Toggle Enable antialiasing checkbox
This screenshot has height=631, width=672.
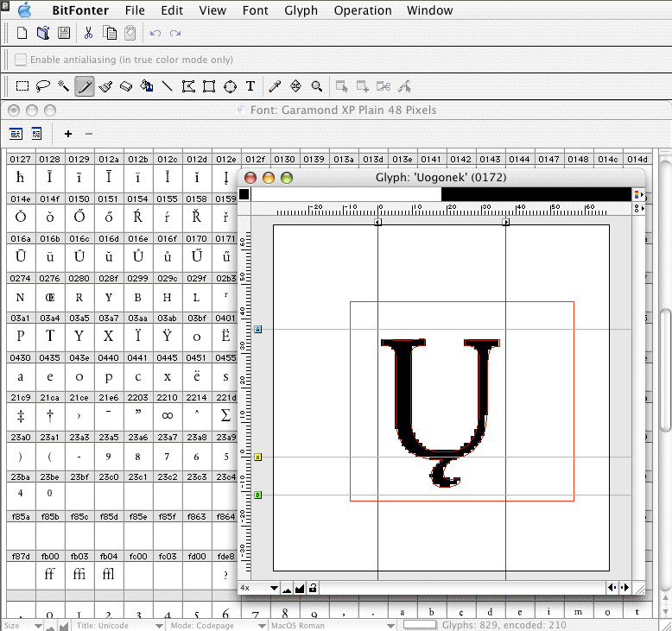pos(21,60)
